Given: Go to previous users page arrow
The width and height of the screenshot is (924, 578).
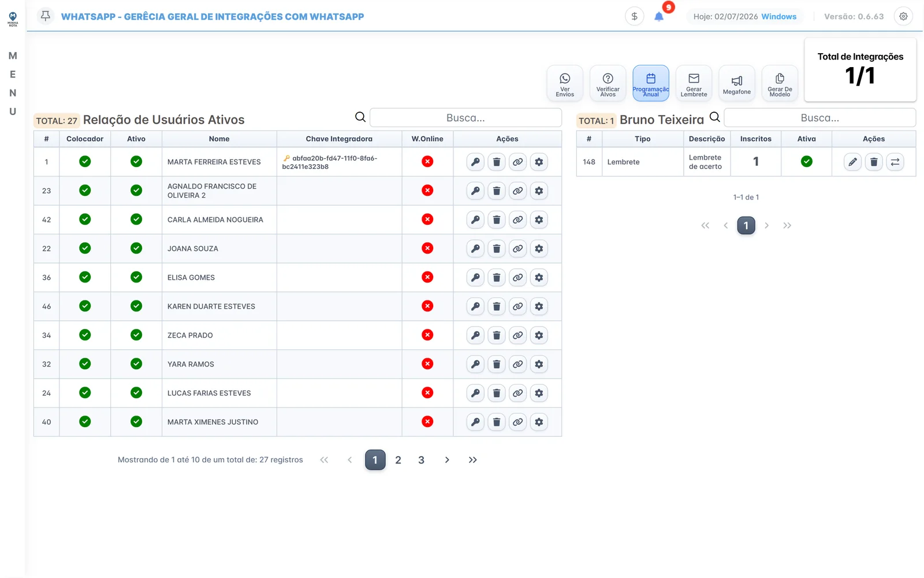Looking at the screenshot, I should click(x=349, y=460).
